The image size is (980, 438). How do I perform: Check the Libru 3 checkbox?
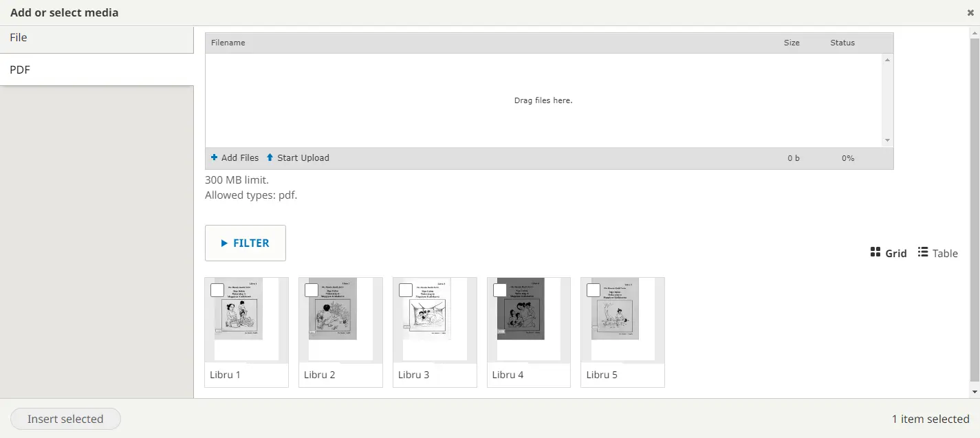(406, 290)
